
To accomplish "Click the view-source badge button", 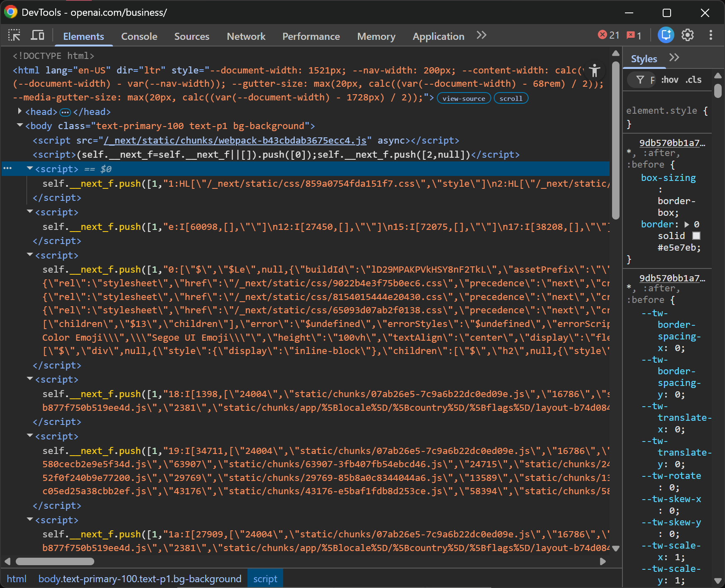I will click(x=463, y=98).
